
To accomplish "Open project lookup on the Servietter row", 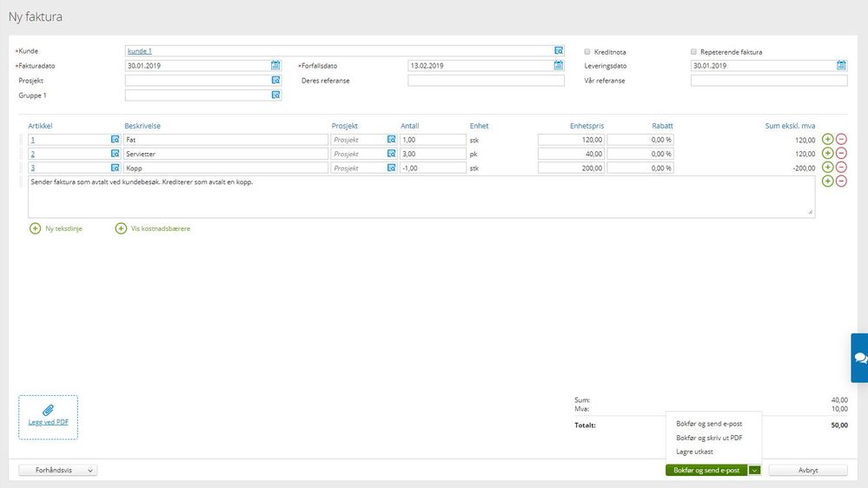I will pyautogui.click(x=391, y=154).
